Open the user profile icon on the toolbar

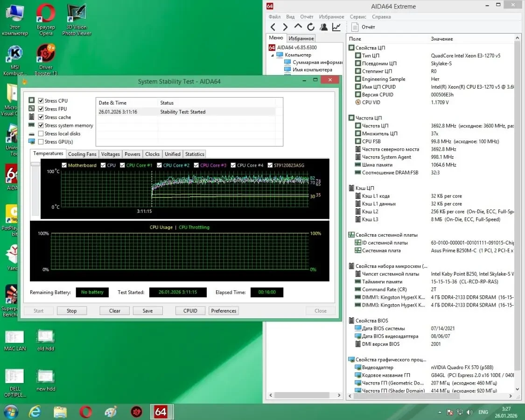tap(323, 27)
